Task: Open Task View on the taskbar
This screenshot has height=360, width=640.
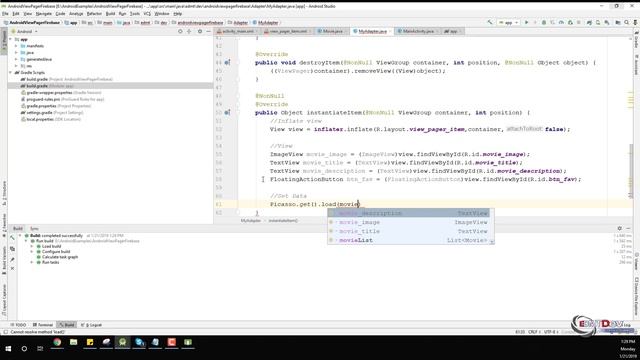Action: 40,348
